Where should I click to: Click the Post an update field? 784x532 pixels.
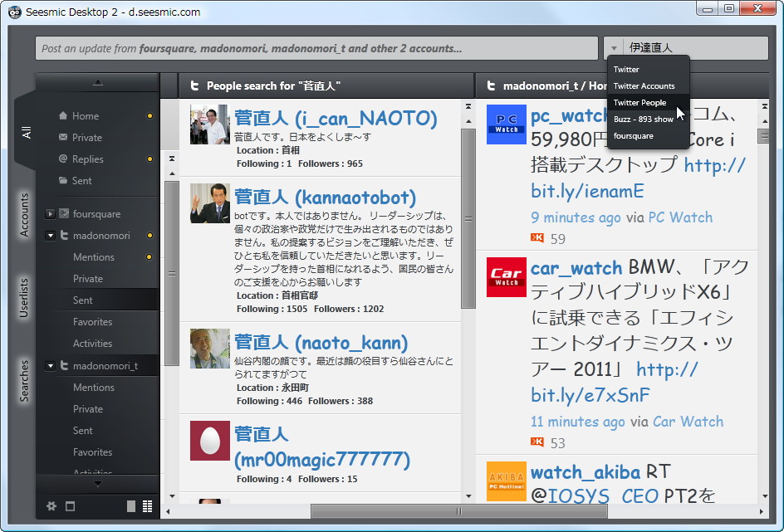316,48
